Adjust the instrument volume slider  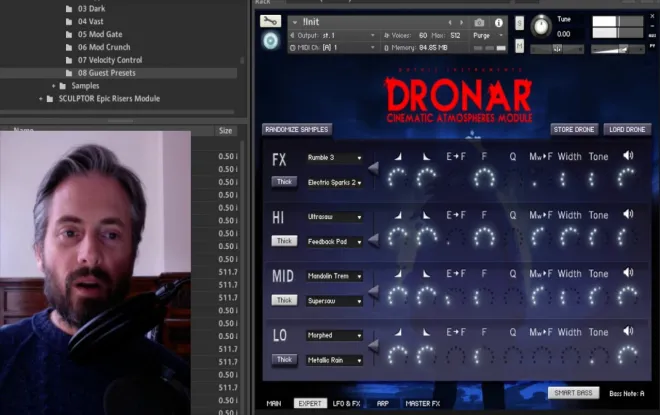click(617, 49)
